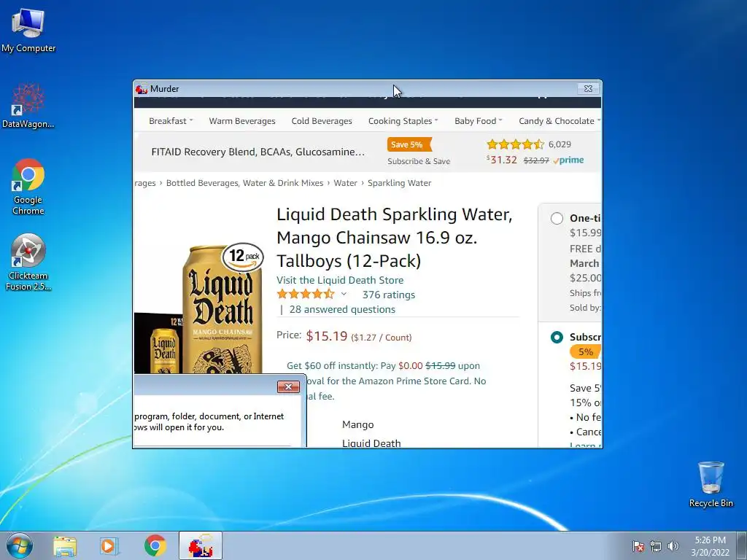The height and width of the screenshot is (560, 747).
Task: Click the $31.32 FITAID price
Action: coord(502,160)
